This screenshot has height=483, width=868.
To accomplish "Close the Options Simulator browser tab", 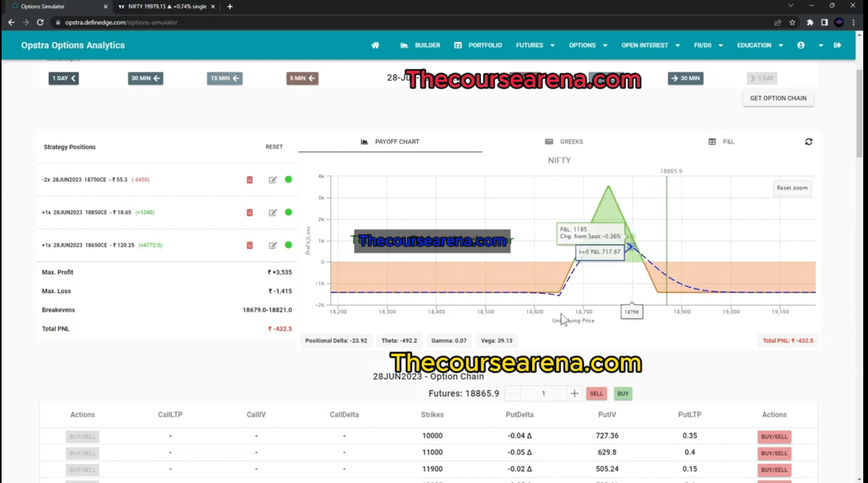I will [106, 6].
